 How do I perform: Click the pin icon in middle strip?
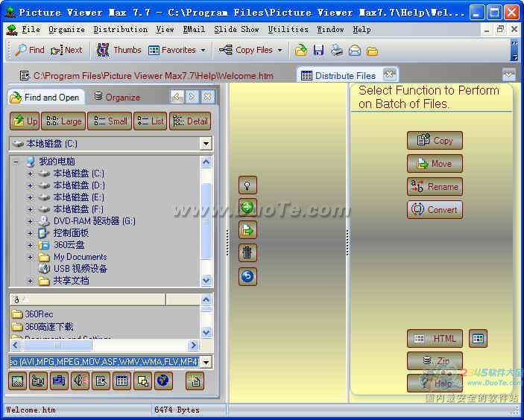tap(247, 185)
